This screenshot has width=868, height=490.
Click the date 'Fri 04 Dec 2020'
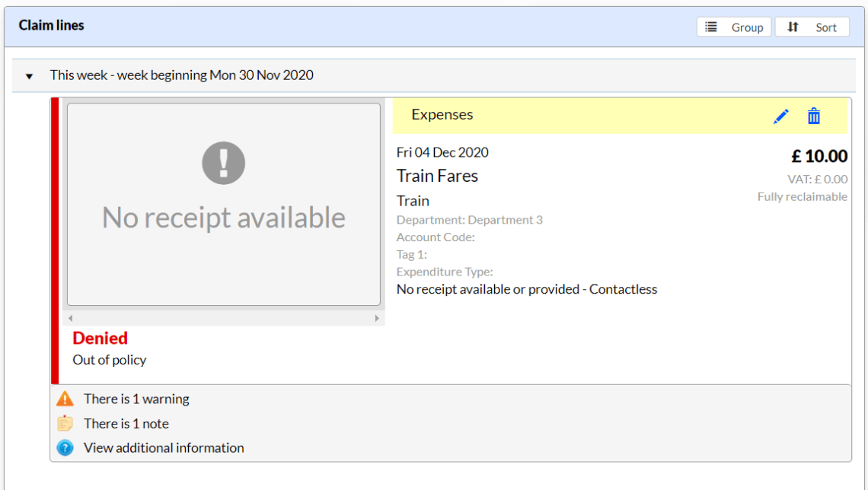442,152
